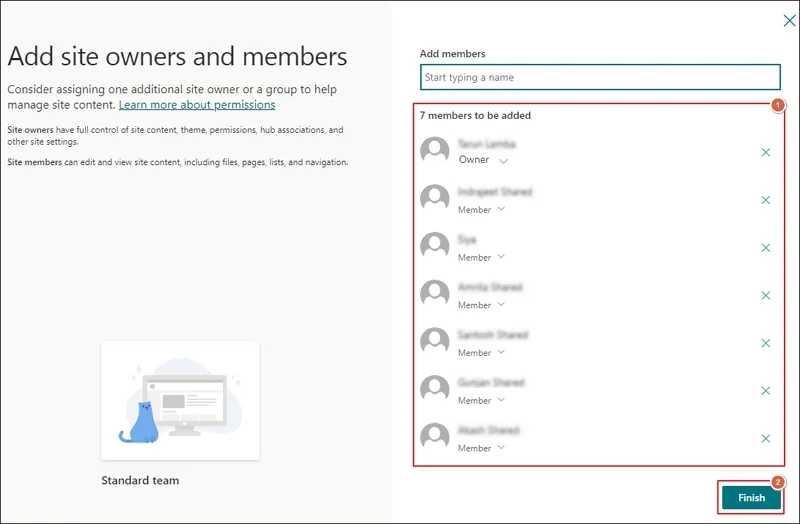Remove the last listed person, Akash Shared
The image size is (800, 524).
tap(765, 438)
